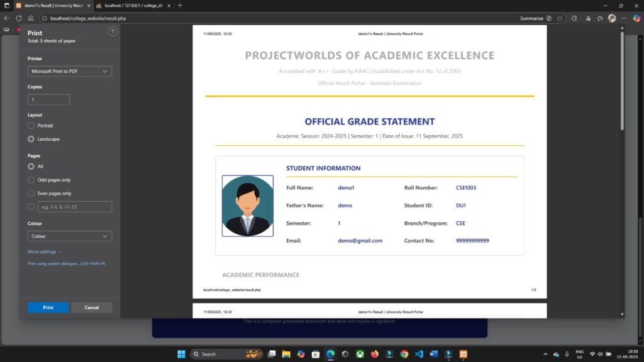Screen dimensions: 644x362
Task: Open XAMPP from the taskbar
Action: 462,354
